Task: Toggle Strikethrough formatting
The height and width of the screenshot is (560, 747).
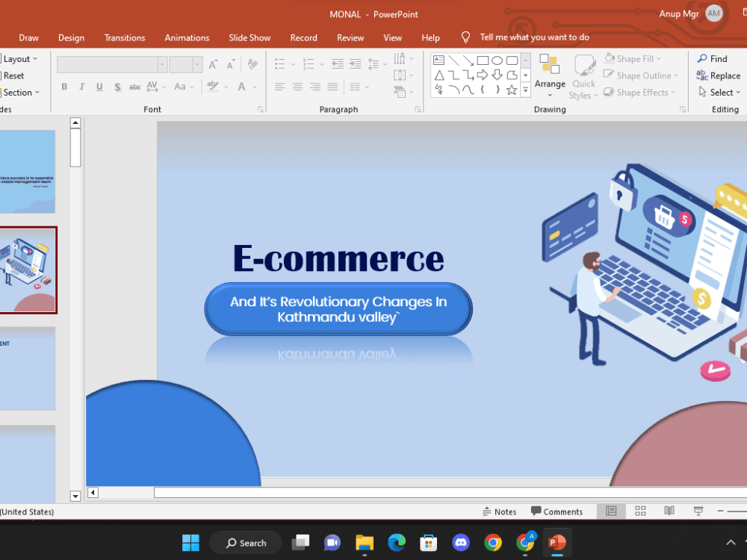Action: click(134, 87)
